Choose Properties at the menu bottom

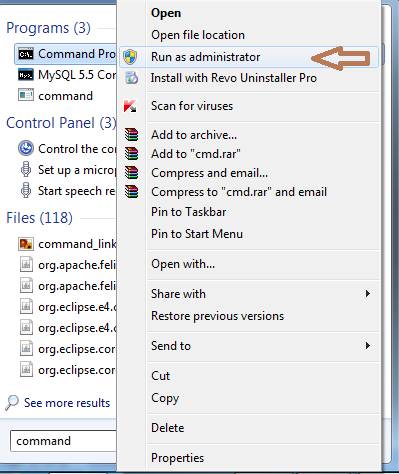177,458
